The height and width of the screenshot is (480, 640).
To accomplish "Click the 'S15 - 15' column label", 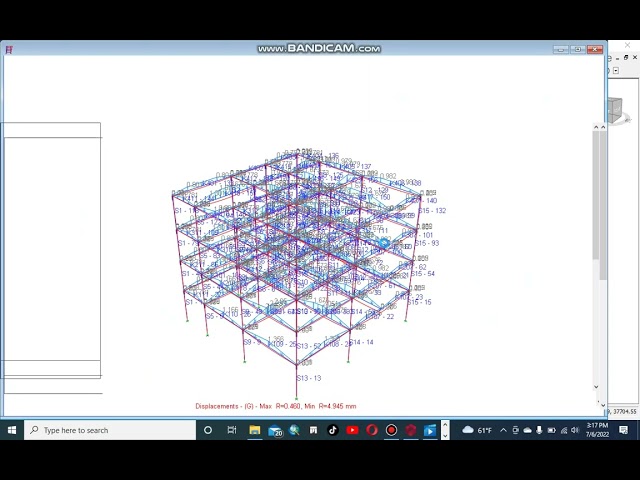I will [419, 302].
